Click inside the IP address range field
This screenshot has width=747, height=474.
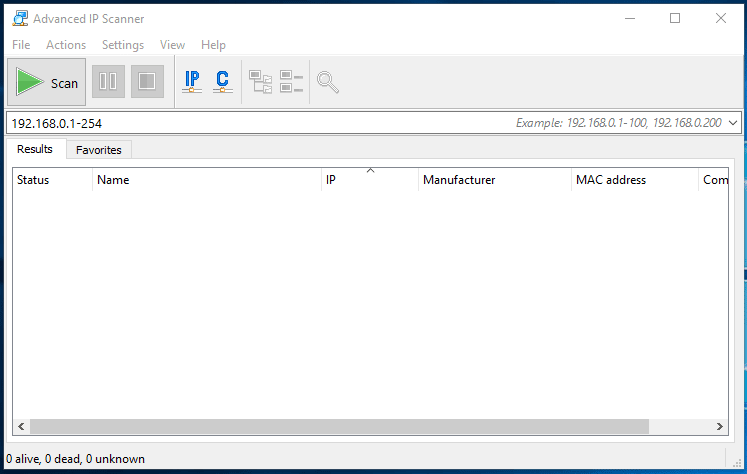click(x=250, y=123)
